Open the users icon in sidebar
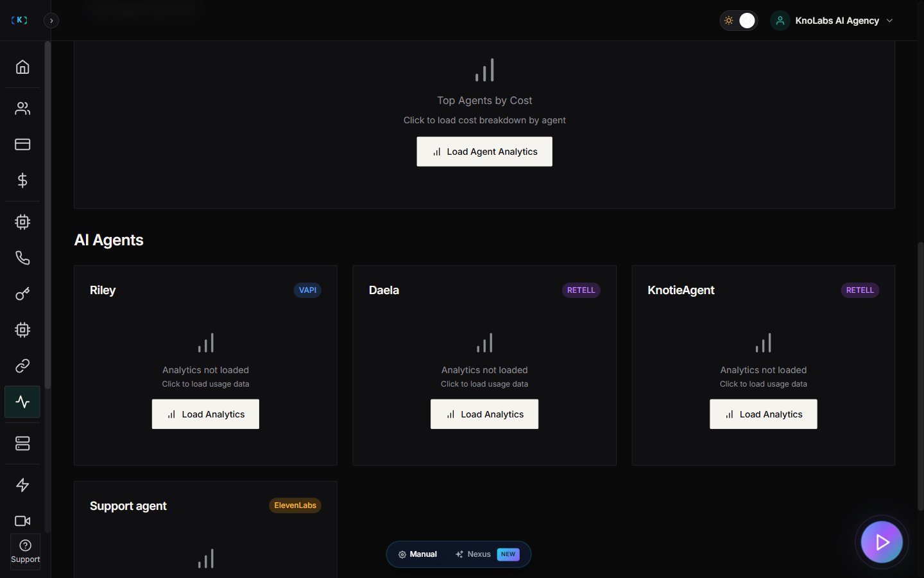924x578 pixels. [x=22, y=109]
